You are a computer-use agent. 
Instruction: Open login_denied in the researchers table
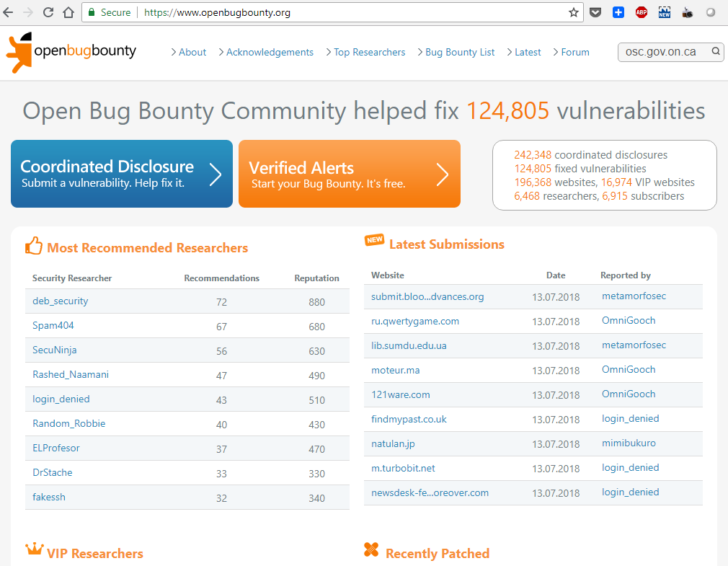tap(61, 399)
